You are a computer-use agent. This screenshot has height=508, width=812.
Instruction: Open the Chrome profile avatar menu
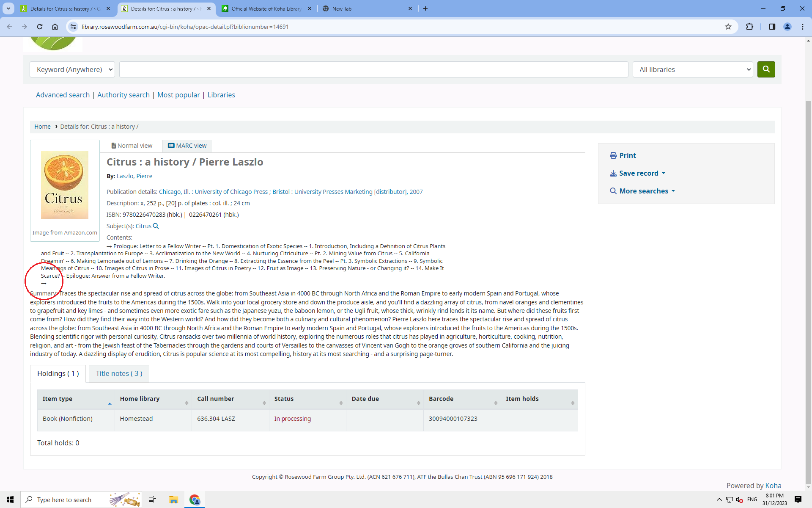[787, 27]
